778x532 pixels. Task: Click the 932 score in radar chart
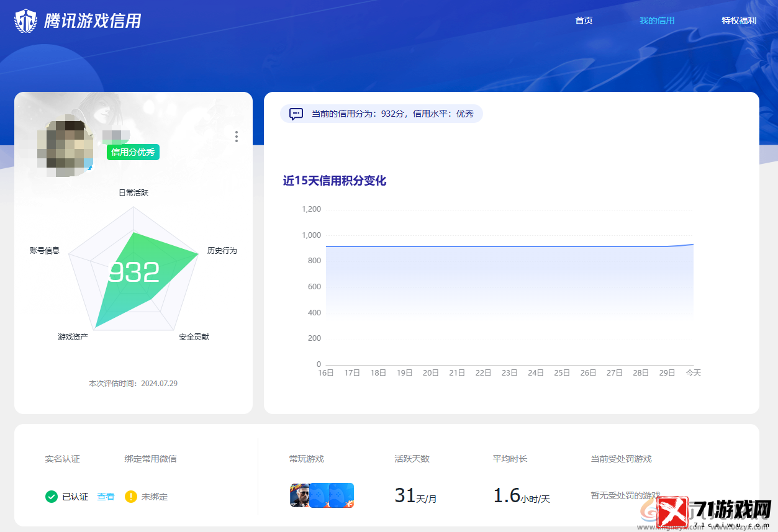tap(133, 273)
